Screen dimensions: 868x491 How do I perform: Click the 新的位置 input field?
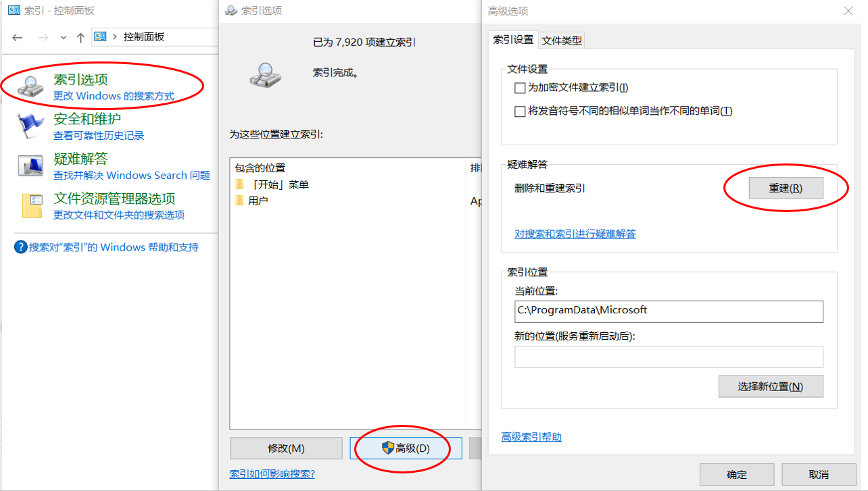[669, 357]
